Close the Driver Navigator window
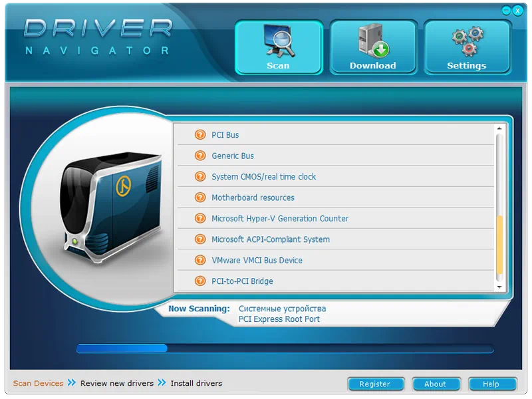Screen dimensions: 532x399 517,11
